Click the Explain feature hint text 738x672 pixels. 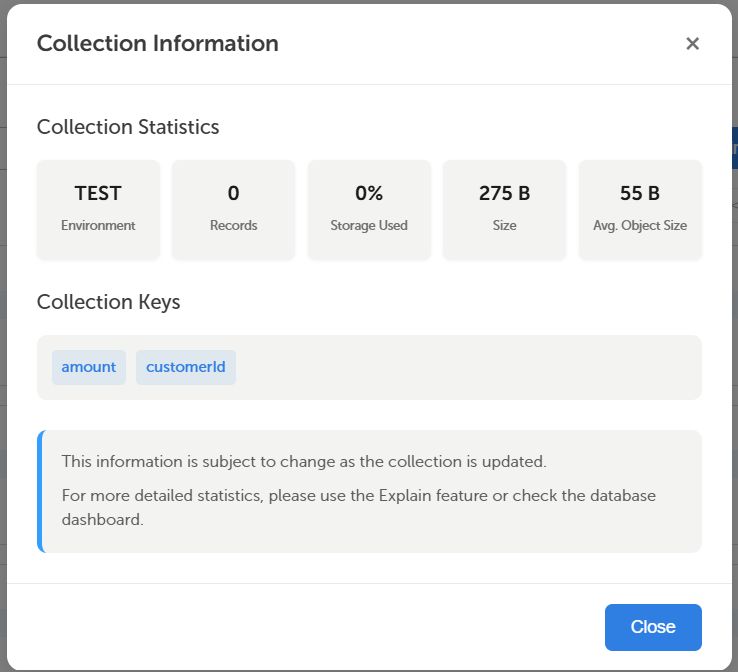coord(358,507)
